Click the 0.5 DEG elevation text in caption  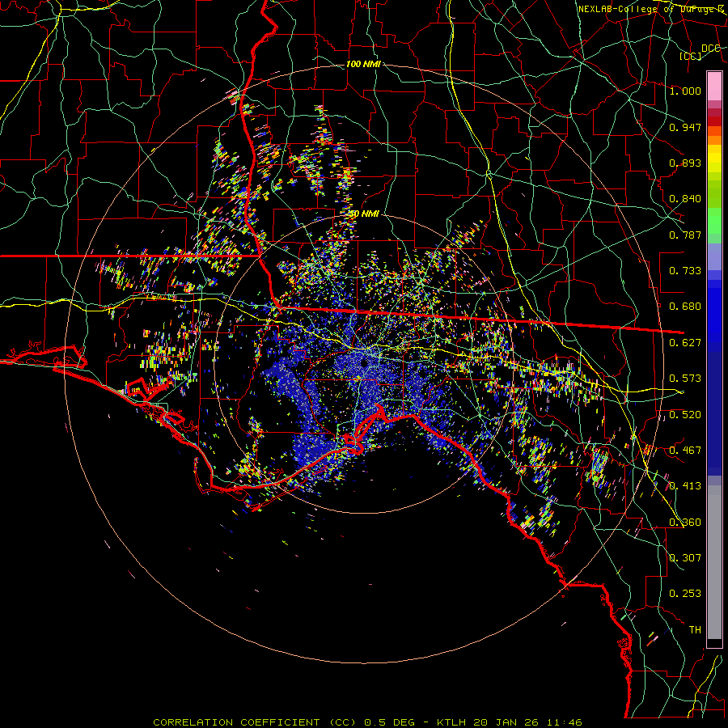389,722
